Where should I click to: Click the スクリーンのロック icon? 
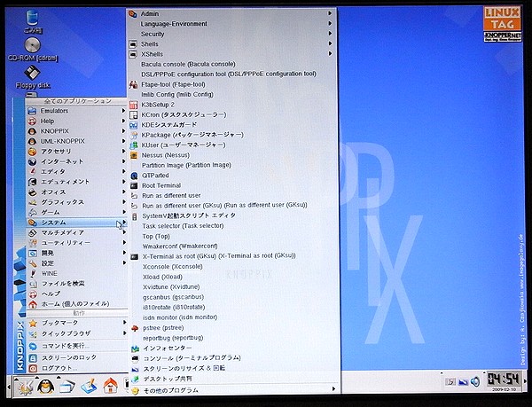(x=33, y=358)
